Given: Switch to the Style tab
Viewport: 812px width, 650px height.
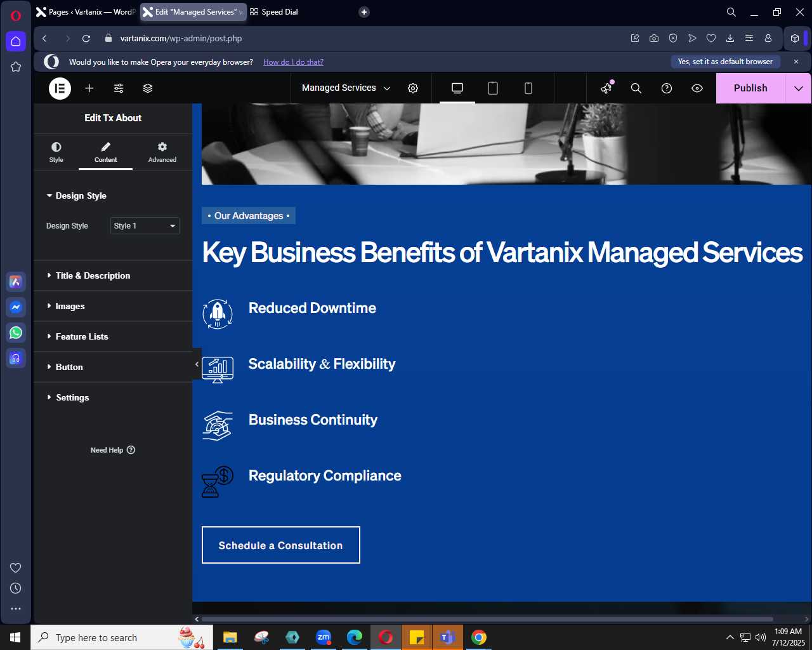Looking at the screenshot, I should pos(56,152).
